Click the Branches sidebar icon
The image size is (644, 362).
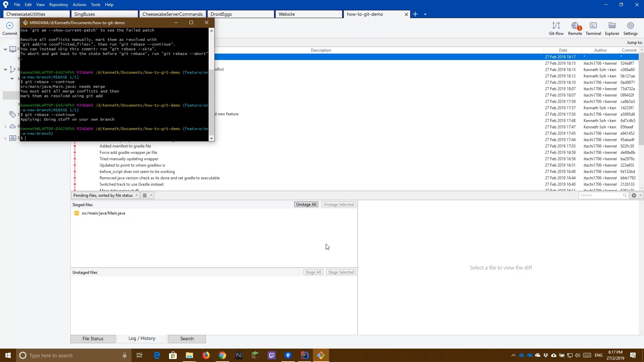click(x=13, y=69)
